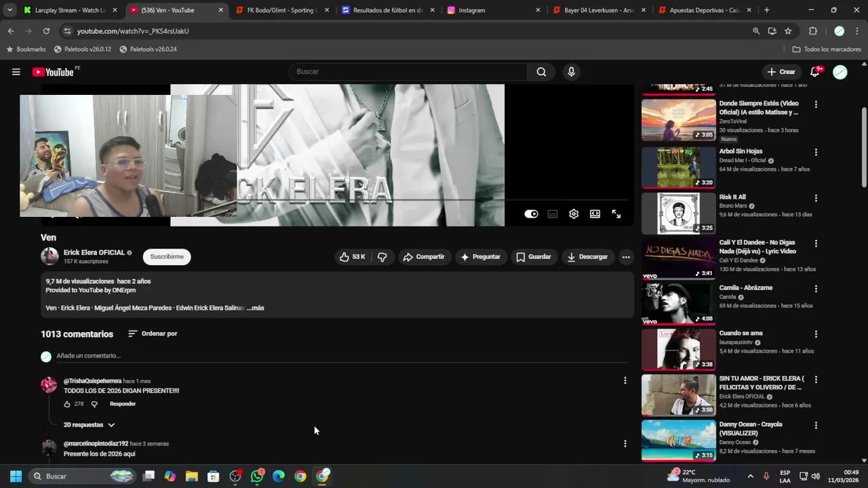Open Chrome extensions puzzle icon
Image resolution: width=868 pixels, height=488 pixels.
[x=813, y=31]
